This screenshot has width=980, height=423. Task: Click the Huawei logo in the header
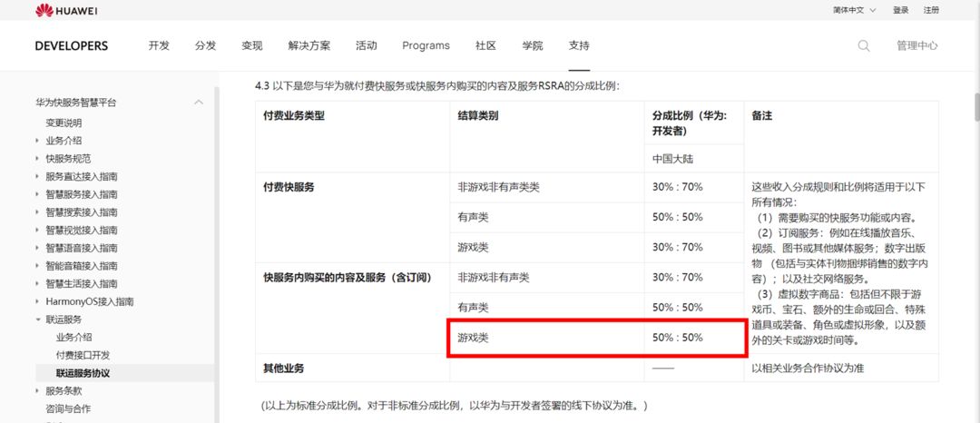(x=65, y=10)
